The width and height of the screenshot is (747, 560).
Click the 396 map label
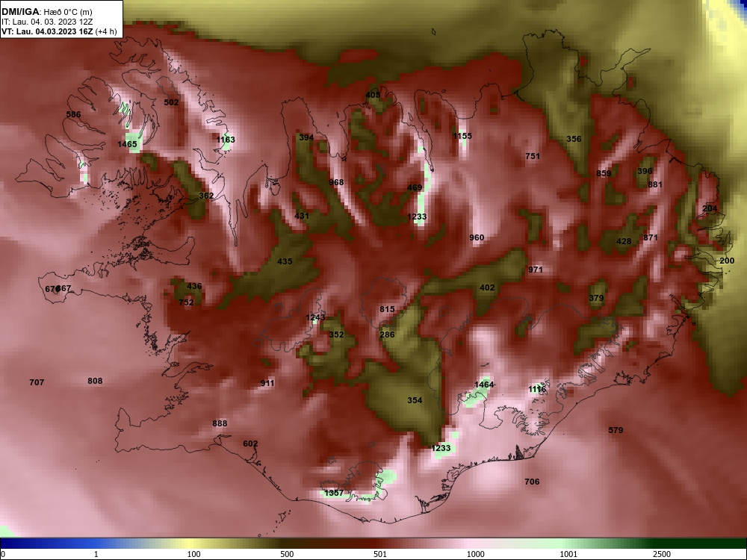645,172
